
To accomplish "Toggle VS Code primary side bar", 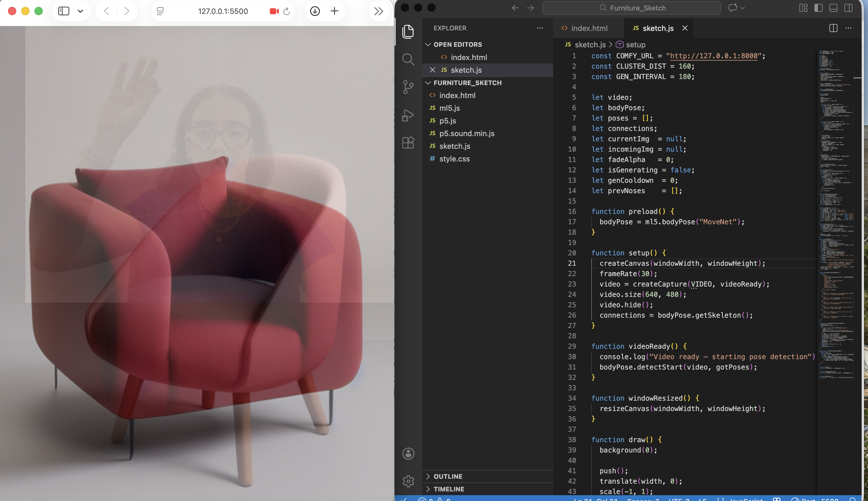I will tap(818, 8).
